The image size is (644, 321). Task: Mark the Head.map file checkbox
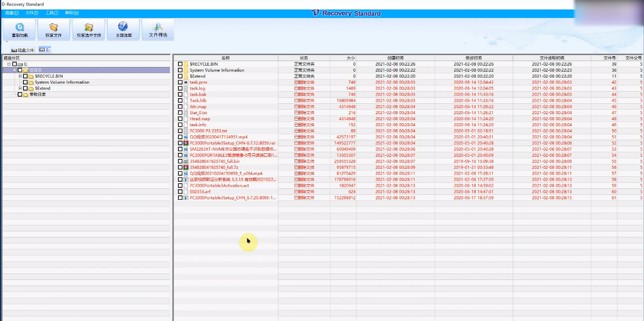[x=180, y=119]
